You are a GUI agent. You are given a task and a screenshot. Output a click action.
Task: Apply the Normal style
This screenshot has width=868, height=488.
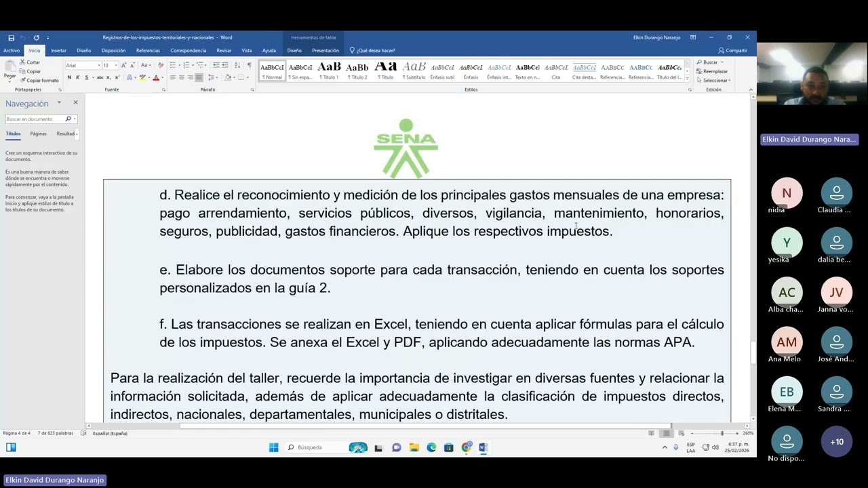pyautogui.click(x=272, y=70)
